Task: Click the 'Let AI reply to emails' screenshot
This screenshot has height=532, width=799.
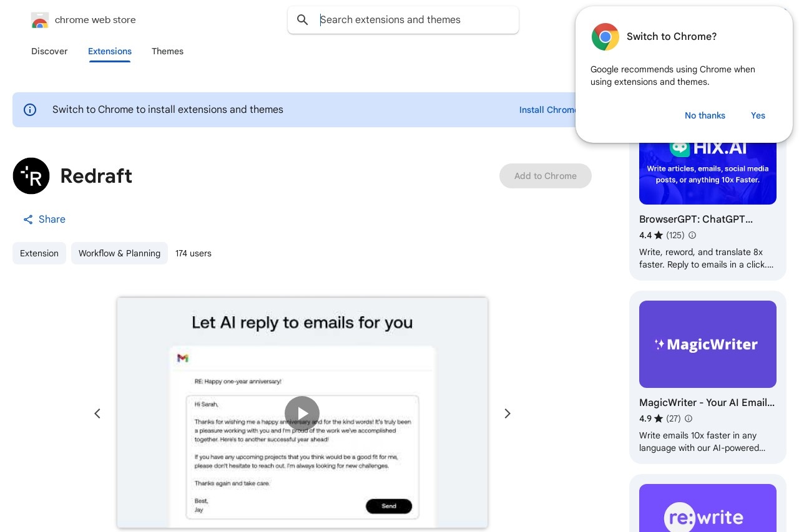Action: click(x=302, y=413)
